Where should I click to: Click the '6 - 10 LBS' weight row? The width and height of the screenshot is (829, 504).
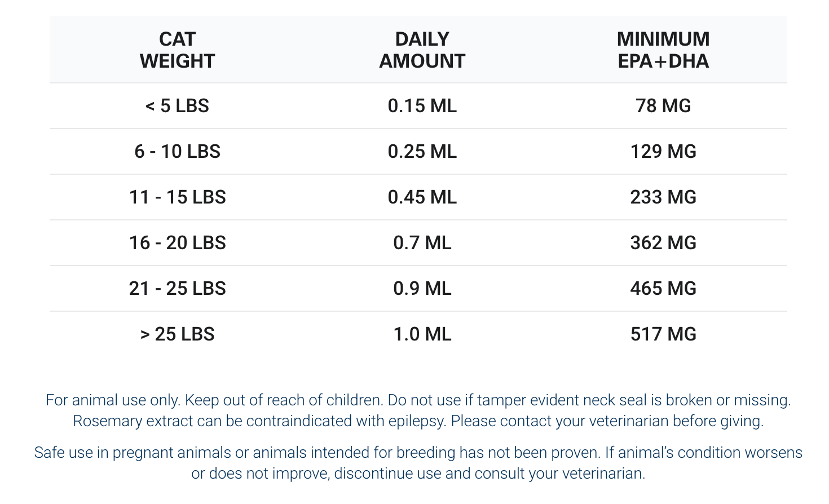point(177,152)
